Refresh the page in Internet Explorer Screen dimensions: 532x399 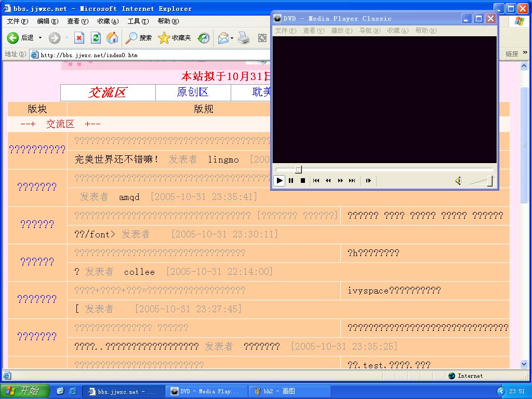tap(96, 37)
